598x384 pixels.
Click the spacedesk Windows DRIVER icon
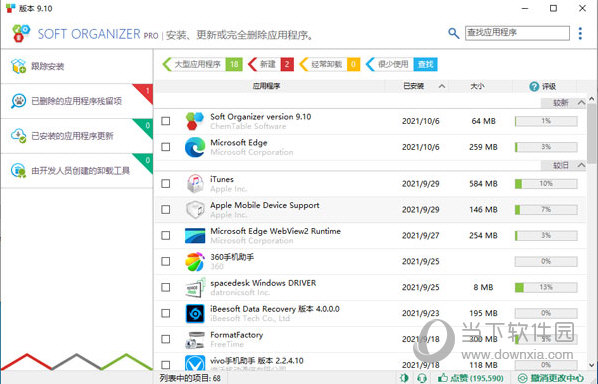coord(195,288)
